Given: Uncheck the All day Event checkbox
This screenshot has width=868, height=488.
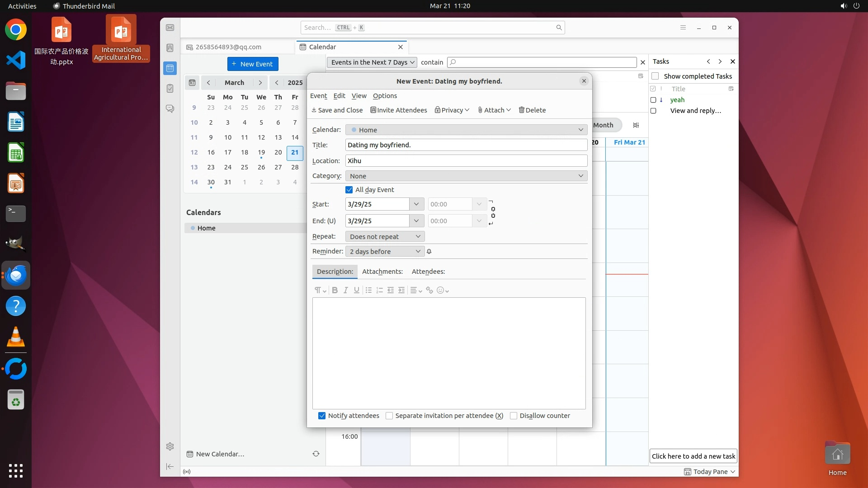Looking at the screenshot, I should pyautogui.click(x=349, y=190).
